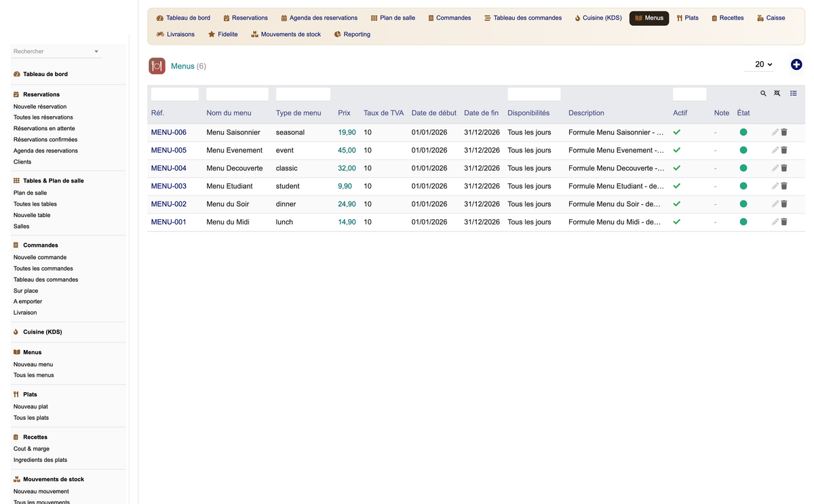Sort by the Nom du menu column header
The height and width of the screenshot is (504, 814).
pos(229,113)
